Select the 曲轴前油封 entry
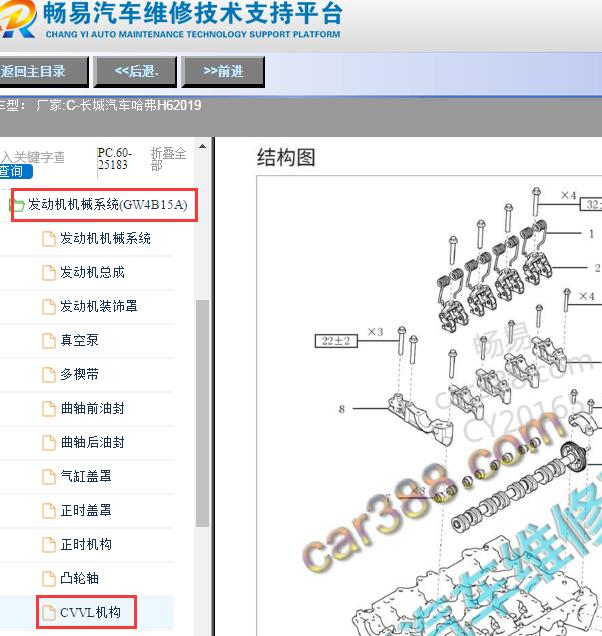 tap(92, 408)
